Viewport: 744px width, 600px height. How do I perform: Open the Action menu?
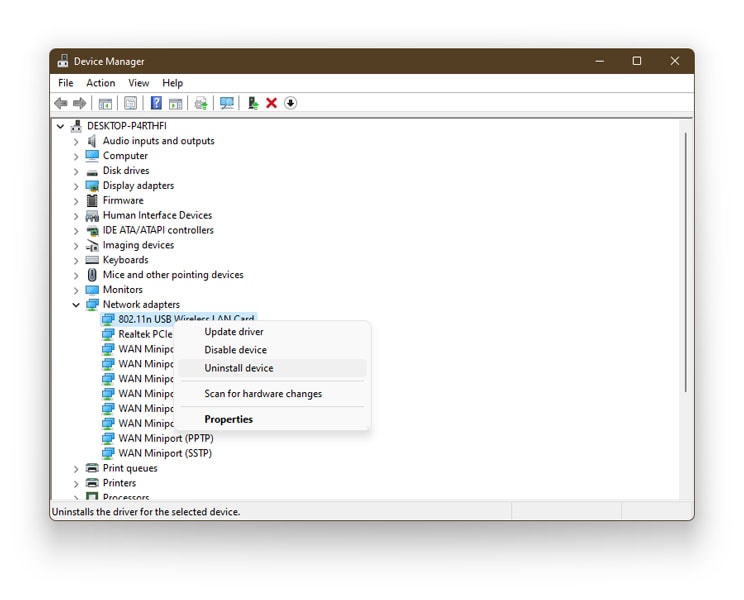coord(101,83)
